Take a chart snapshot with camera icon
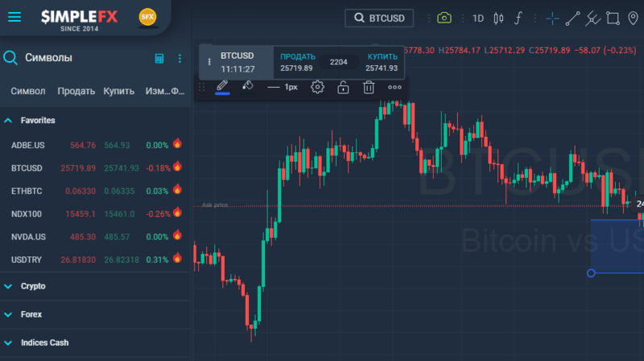 pos(444,18)
